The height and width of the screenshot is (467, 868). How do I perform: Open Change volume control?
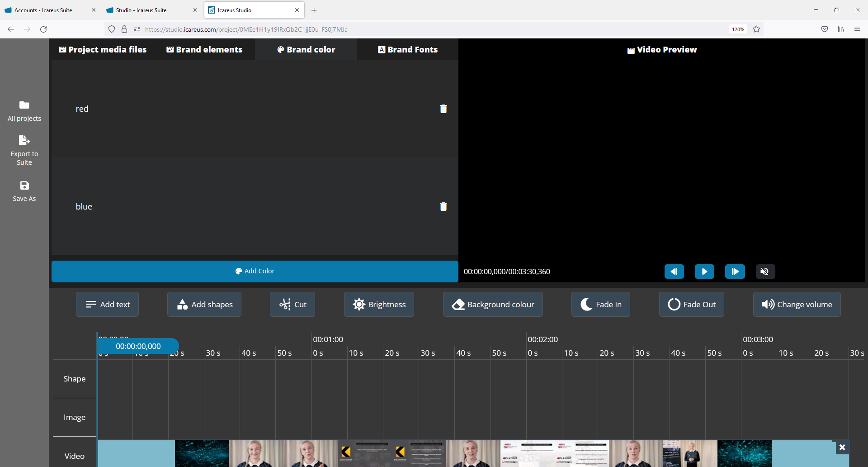pos(797,305)
